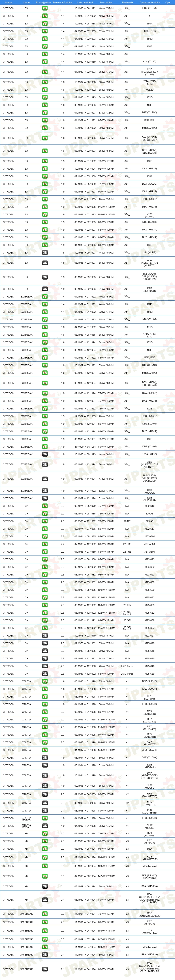Screen dimensions: 175x980
Task: Click petrol icon in BX XU52C row
Action: 45,90
